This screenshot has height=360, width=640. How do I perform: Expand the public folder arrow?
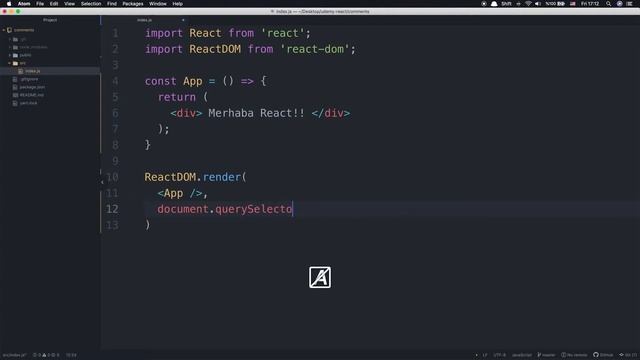pyautogui.click(x=10, y=55)
